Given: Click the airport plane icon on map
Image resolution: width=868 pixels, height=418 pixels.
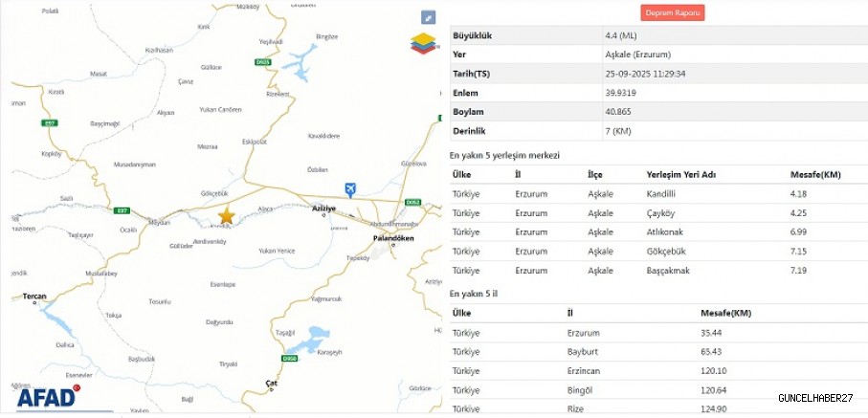Looking at the screenshot, I should (350, 190).
